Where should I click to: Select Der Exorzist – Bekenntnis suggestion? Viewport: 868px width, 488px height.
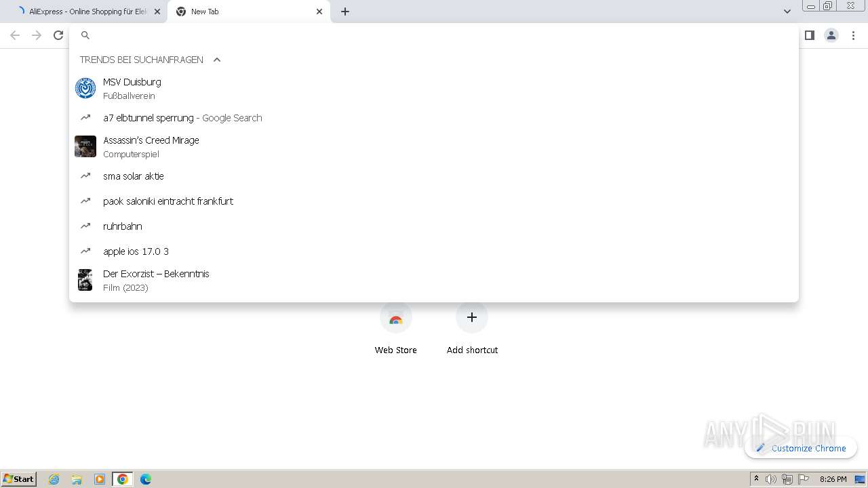pyautogui.click(x=434, y=280)
